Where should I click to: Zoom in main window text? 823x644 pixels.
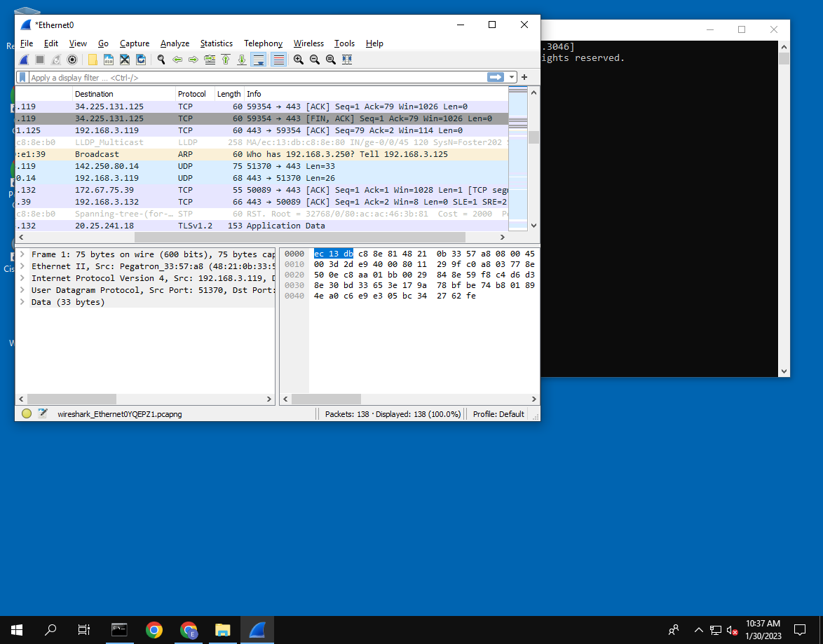point(299,60)
